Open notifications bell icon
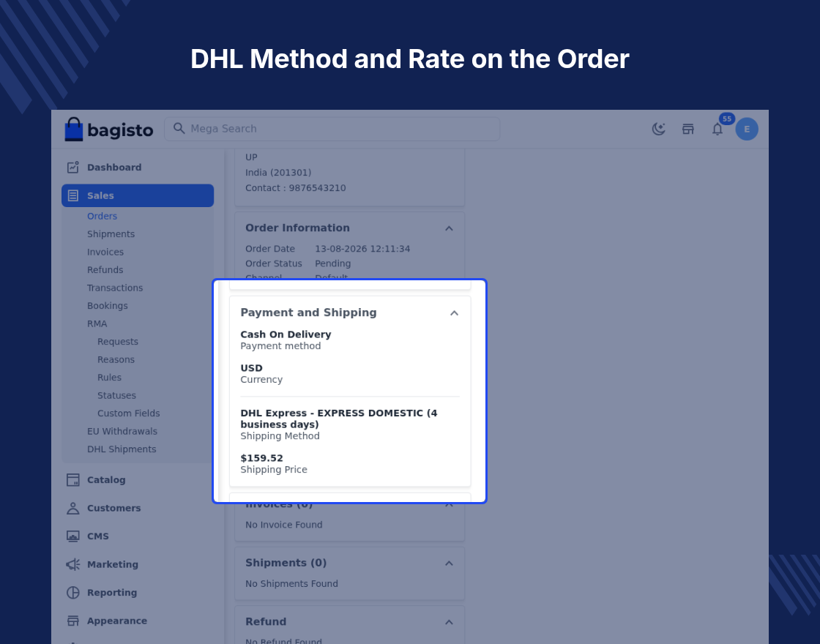 point(717,129)
